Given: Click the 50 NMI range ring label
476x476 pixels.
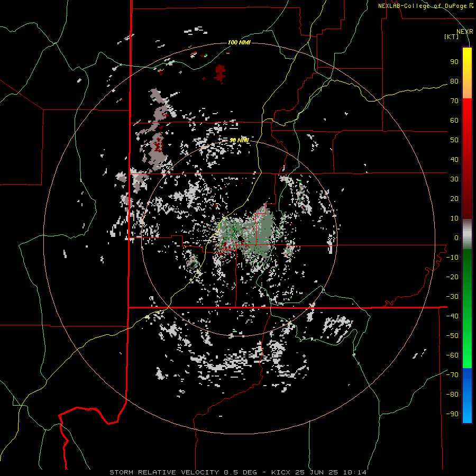Looking at the screenshot, I should point(239,140).
